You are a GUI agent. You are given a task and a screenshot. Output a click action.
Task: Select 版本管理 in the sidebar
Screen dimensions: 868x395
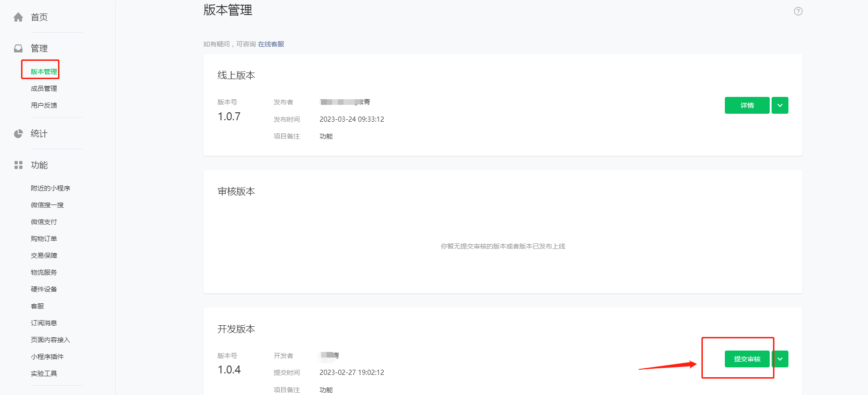[x=44, y=72]
